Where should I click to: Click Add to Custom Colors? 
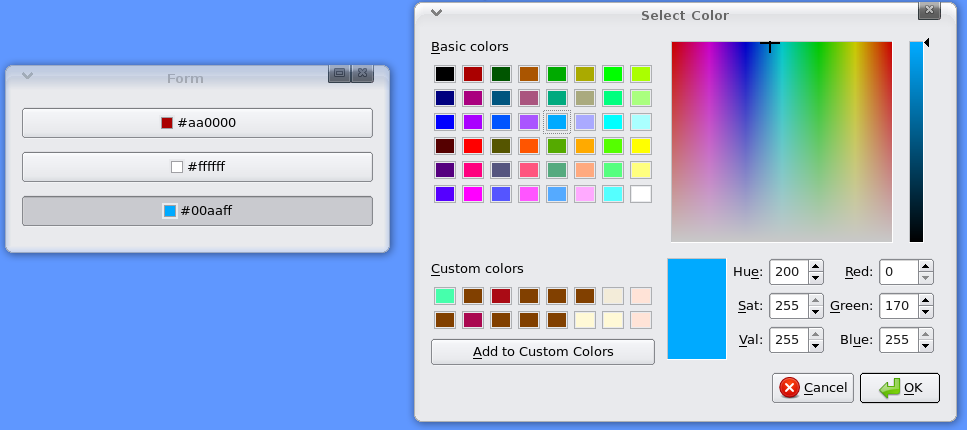point(543,352)
